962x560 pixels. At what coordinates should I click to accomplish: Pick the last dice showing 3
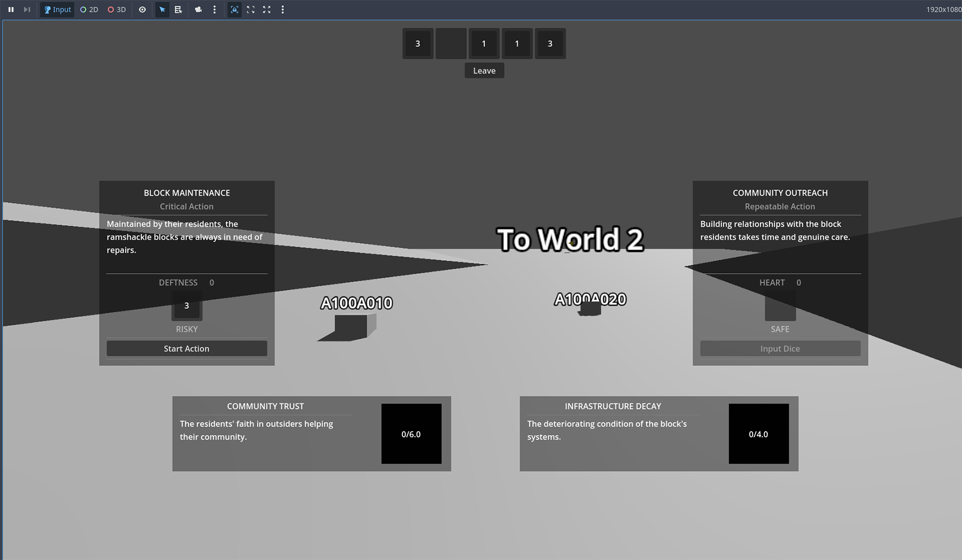click(550, 44)
